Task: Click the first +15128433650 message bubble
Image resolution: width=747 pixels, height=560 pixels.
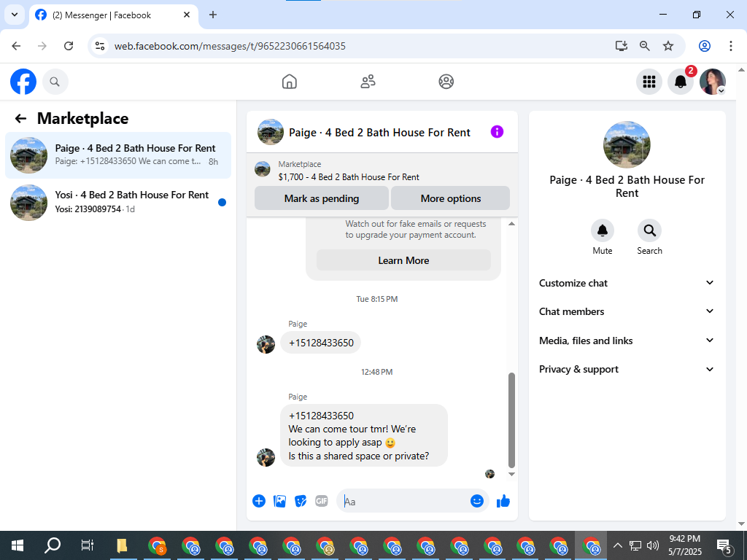Action: click(x=321, y=343)
